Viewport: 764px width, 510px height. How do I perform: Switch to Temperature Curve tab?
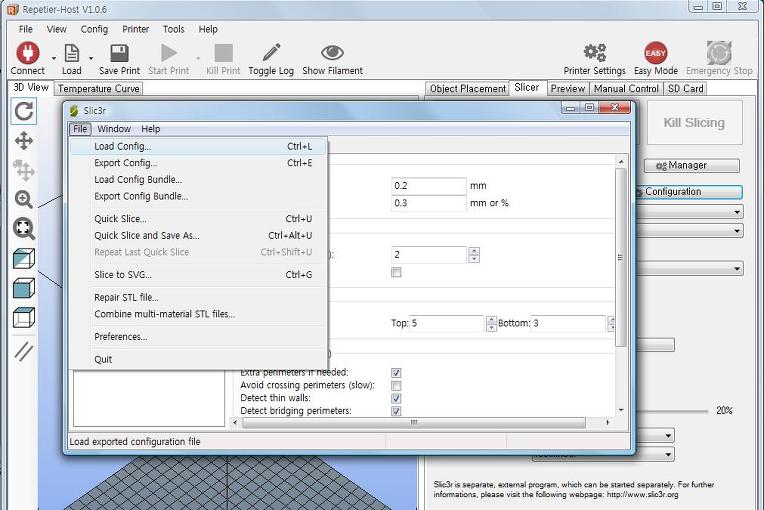click(x=98, y=89)
